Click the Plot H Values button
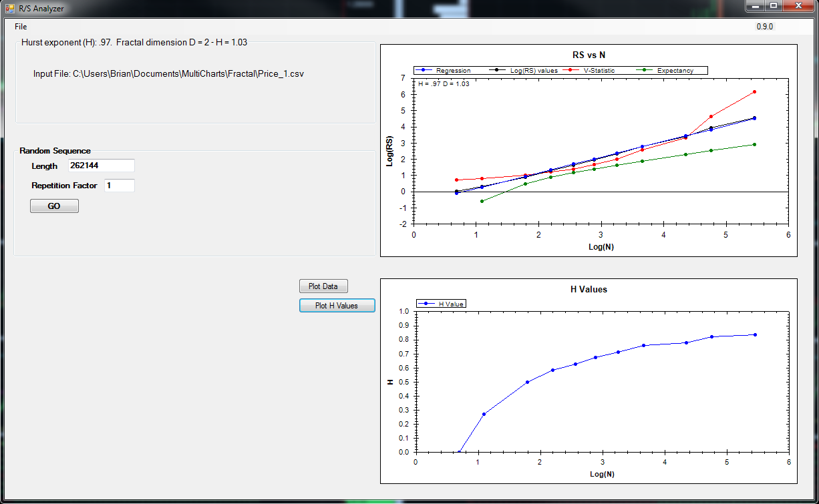The image size is (819, 504). point(337,306)
